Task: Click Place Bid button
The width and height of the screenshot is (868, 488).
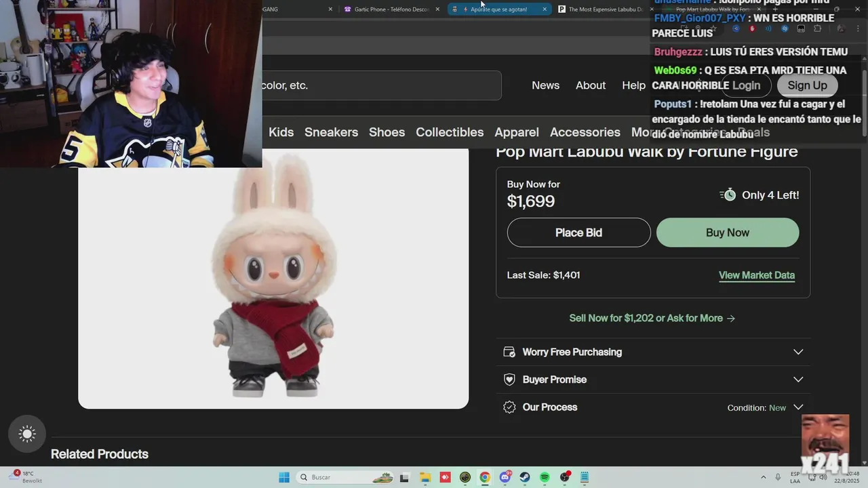Action: click(x=578, y=232)
